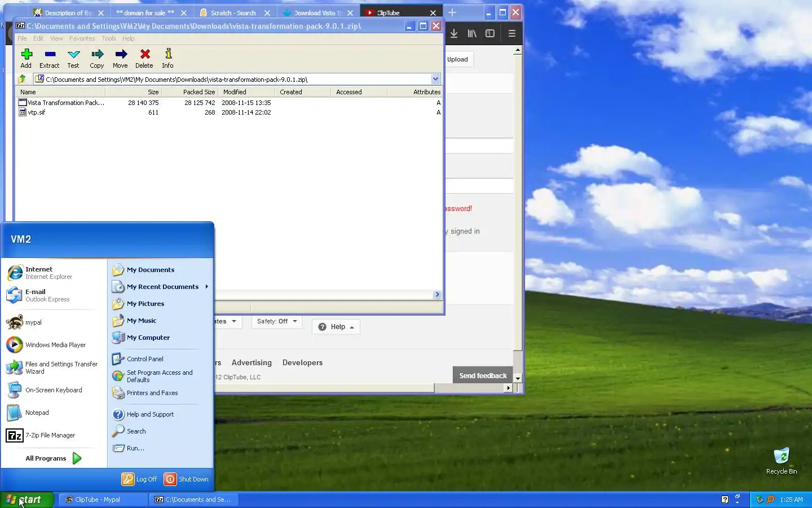Launch Windows Media Player from Start menu

click(55, 345)
